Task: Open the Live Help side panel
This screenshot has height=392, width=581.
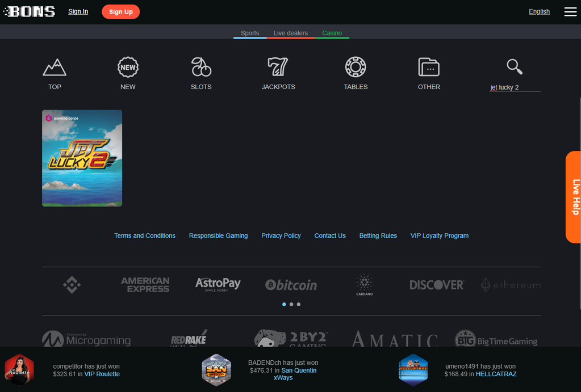Action: click(x=573, y=197)
